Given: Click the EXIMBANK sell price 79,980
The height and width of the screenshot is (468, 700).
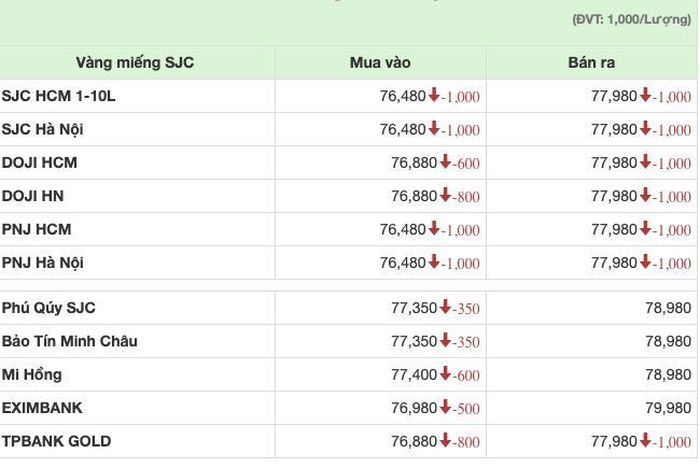Looking at the screenshot, I should pyautogui.click(x=668, y=408).
